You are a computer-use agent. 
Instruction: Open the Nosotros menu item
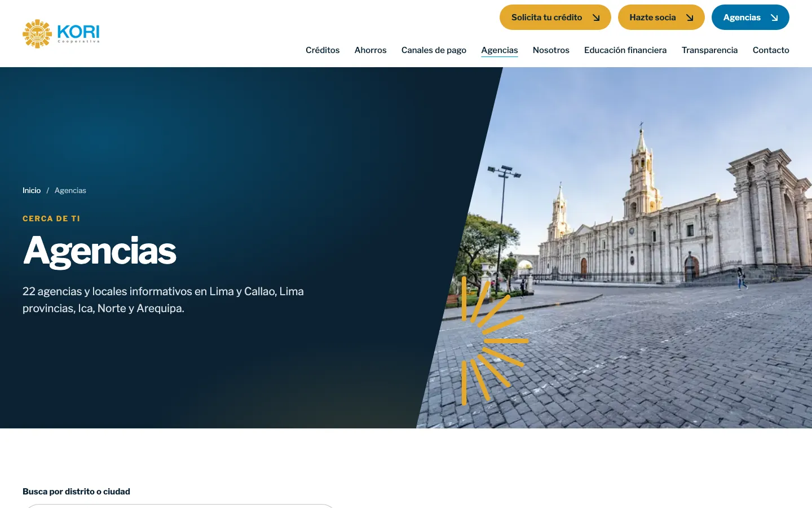click(x=551, y=50)
